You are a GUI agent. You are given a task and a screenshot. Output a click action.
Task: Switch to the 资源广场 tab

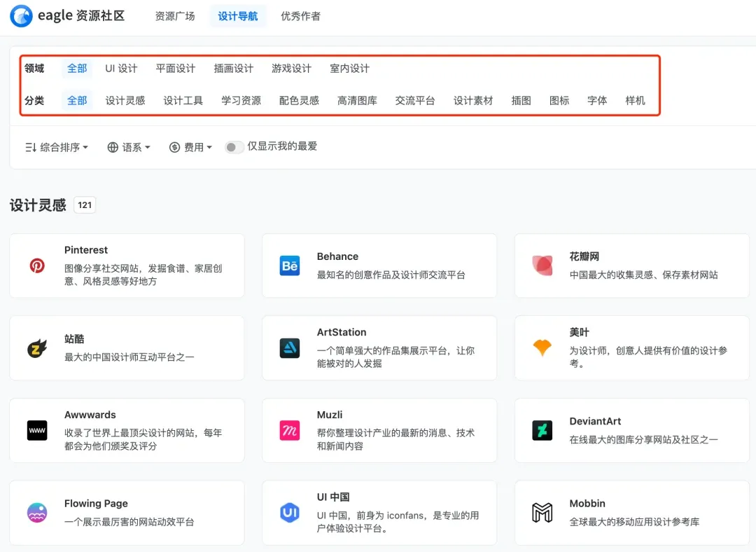pos(175,16)
